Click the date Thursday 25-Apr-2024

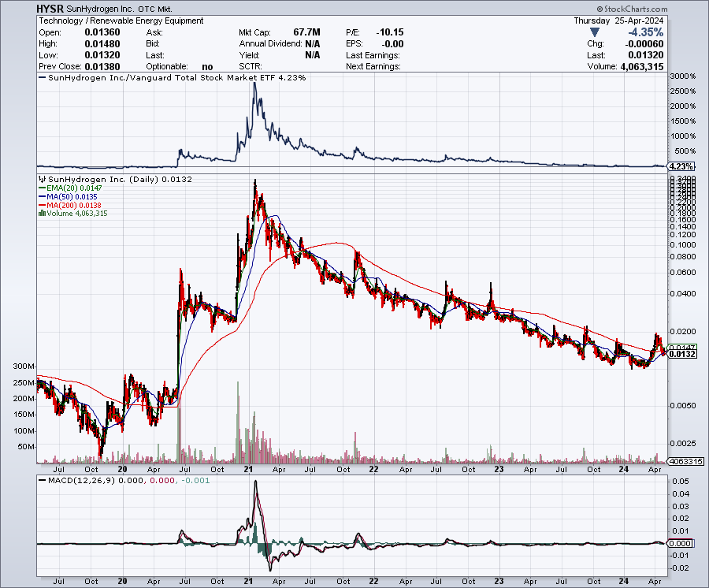pyautogui.click(x=618, y=20)
